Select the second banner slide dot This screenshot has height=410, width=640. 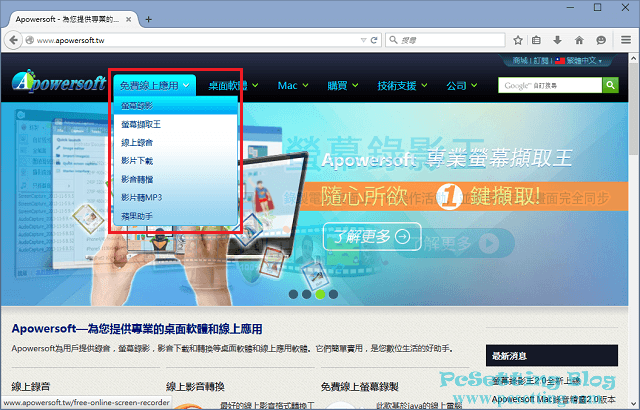pyautogui.click(x=307, y=294)
